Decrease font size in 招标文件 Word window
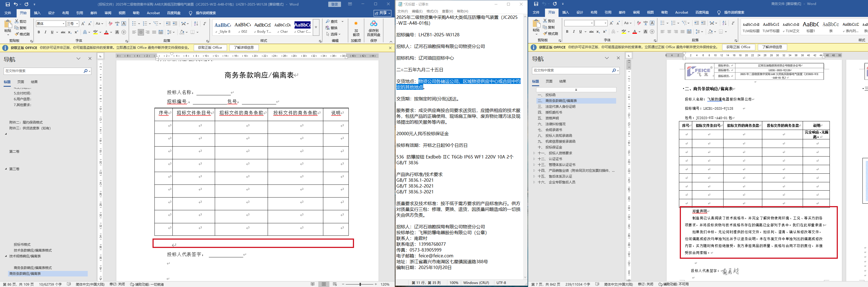Viewport: 868px width, 287px height. (x=90, y=24)
